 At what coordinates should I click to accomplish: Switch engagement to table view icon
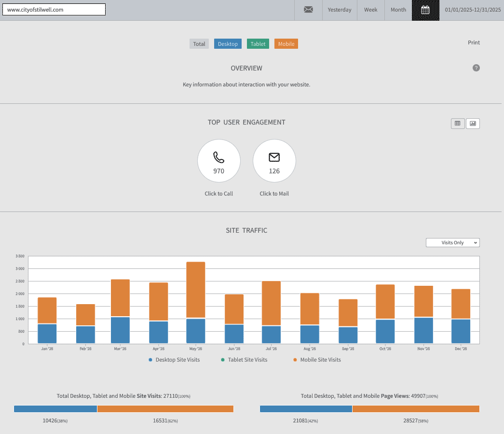457,124
